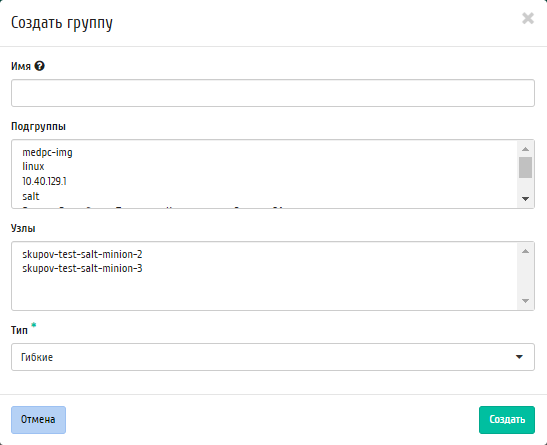The image size is (547, 445).
Task: Choose the 10.40.129.1 subgroup entry
Action: pos(44,181)
